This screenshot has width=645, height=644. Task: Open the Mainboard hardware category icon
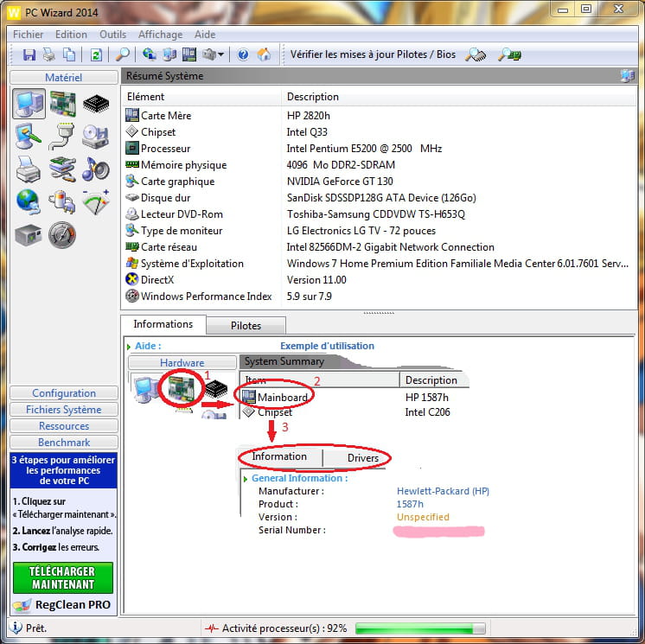pos(62,105)
